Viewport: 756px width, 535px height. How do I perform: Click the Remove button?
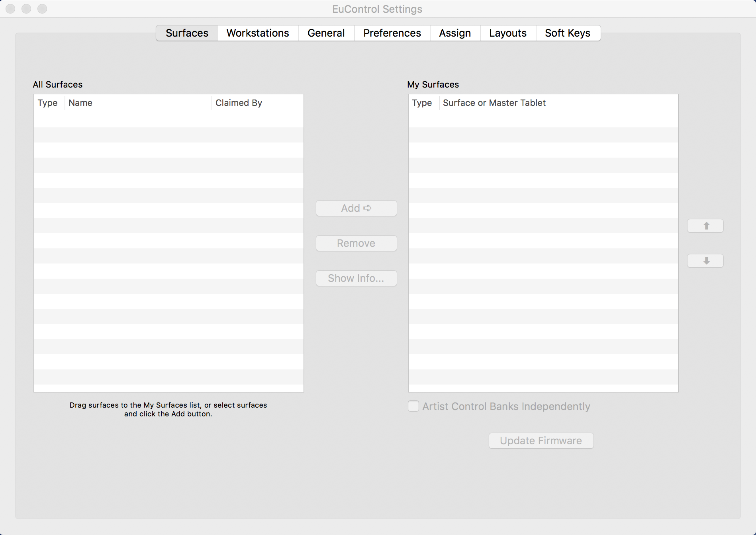pyautogui.click(x=356, y=243)
